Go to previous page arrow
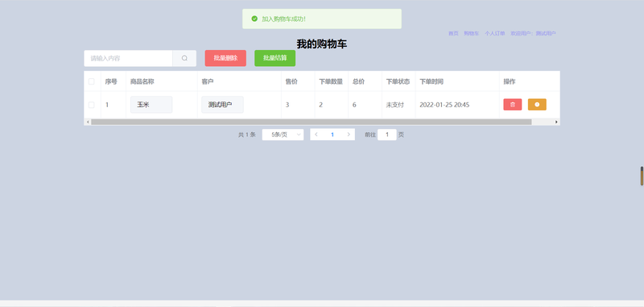This screenshot has width=644, height=307. [x=316, y=135]
